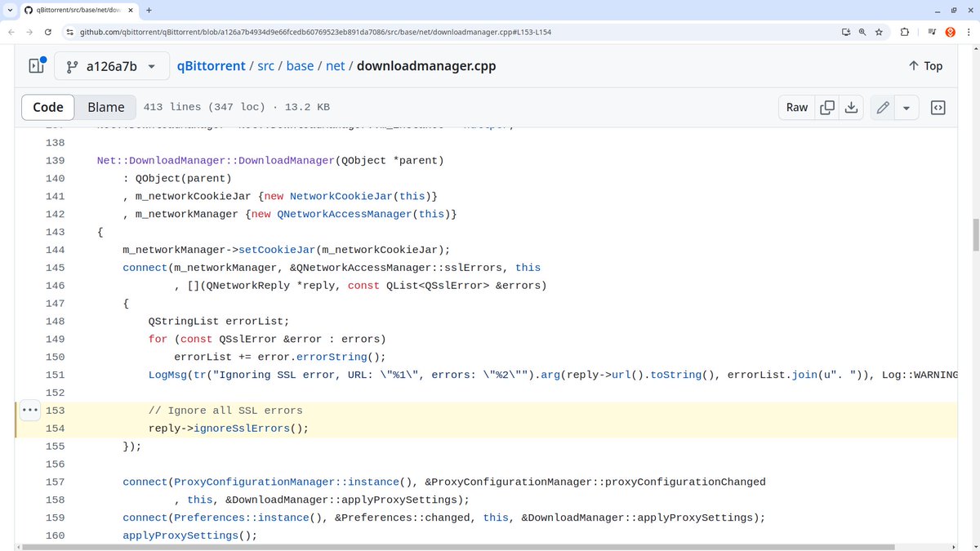The width and height of the screenshot is (980, 551).
Task: Click the '// Ignore all SSL errors' comment
Action: pyautogui.click(x=225, y=411)
